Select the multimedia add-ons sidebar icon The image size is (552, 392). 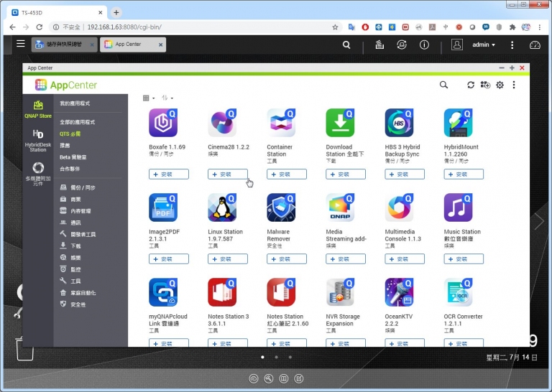click(x=38, y=174)
